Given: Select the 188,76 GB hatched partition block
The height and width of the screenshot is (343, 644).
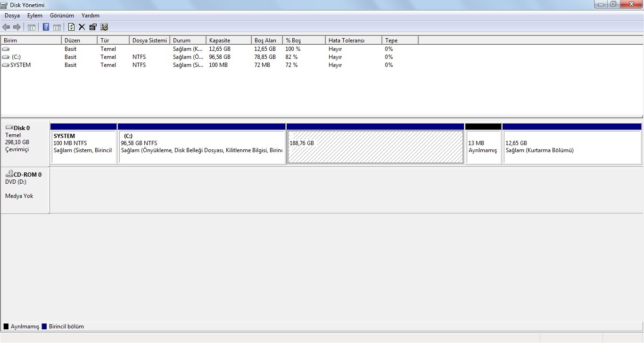Looking at the screenshot, I should 375,147.
